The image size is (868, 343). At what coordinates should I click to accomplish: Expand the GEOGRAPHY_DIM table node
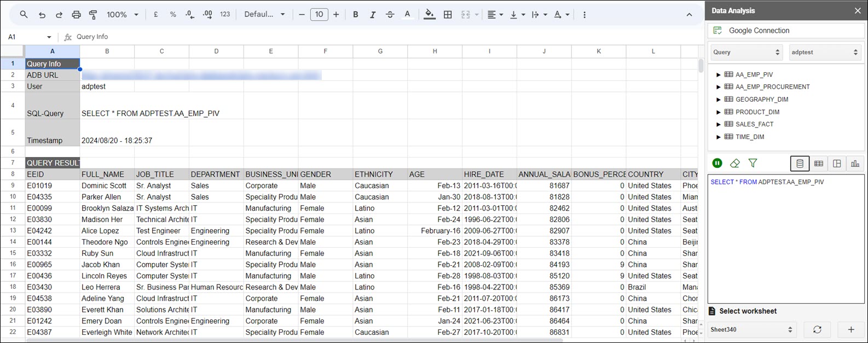coord(719,100)
